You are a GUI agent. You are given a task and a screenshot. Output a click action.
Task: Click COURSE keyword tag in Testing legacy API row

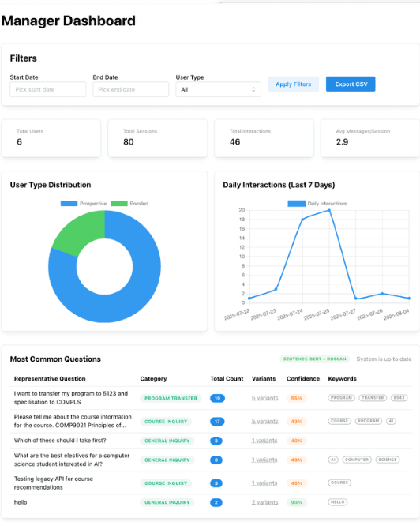click(x=339, y=483)
